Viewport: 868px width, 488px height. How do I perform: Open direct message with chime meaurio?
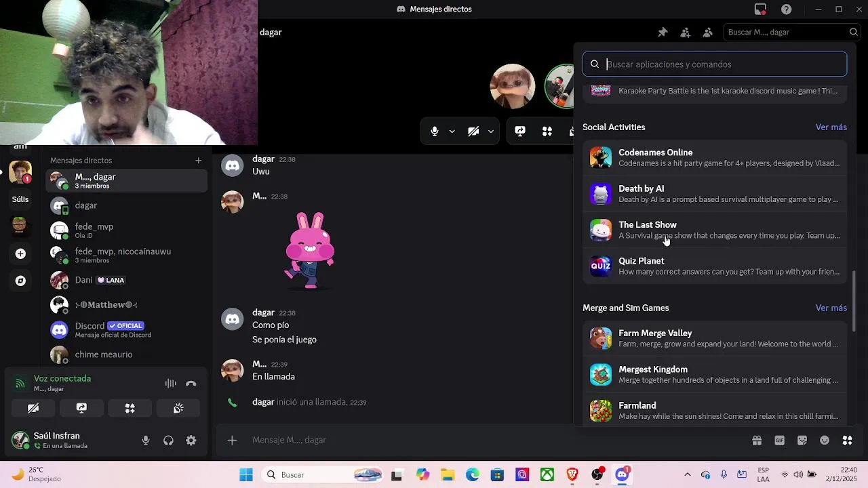coord(126,354)
